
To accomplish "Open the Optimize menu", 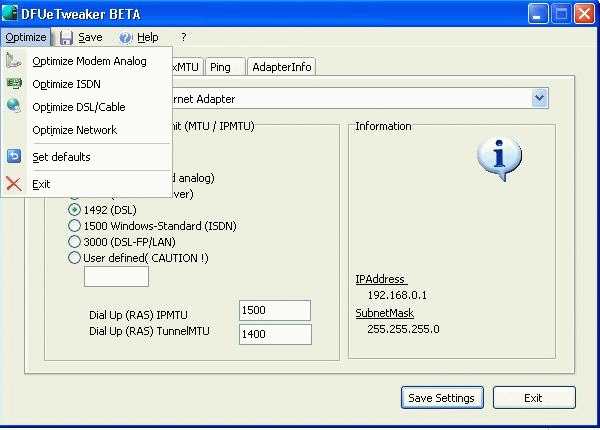I will pos(26,37).
